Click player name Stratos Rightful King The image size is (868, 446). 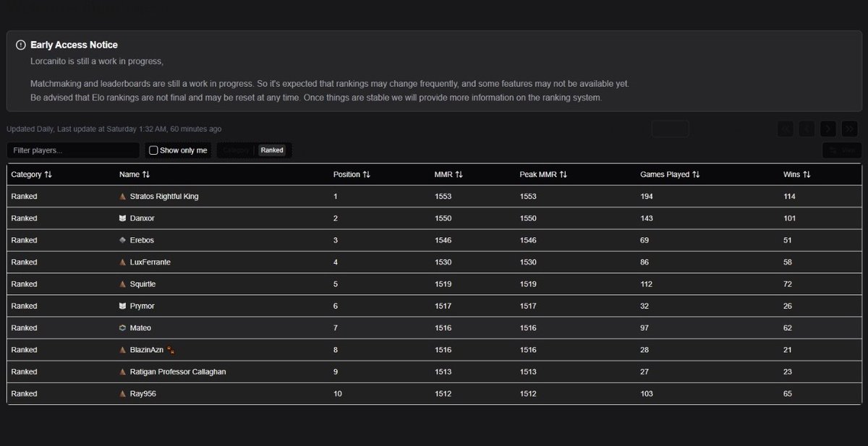(164, 197)
